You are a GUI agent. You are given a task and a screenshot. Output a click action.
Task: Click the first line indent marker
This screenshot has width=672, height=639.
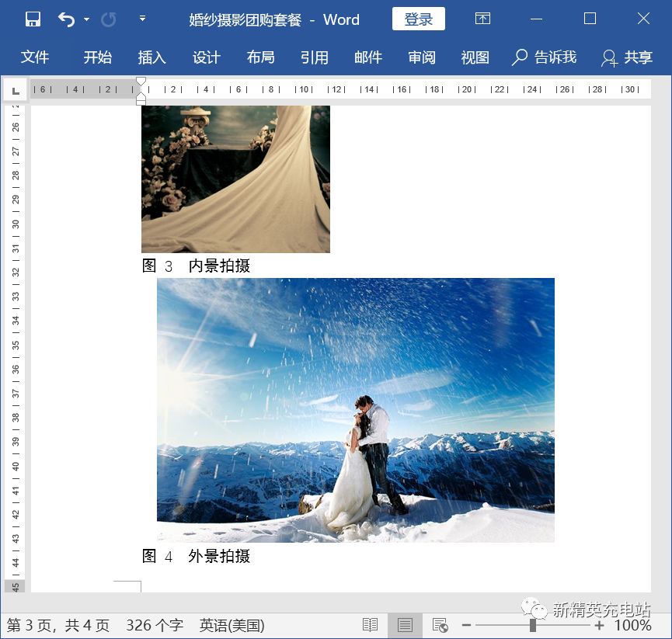(141, 82)
